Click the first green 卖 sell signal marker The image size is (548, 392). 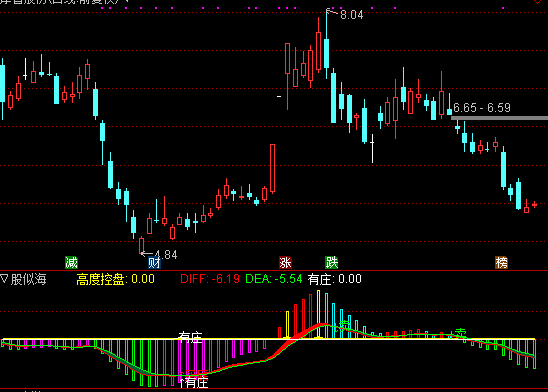[344, 325]
